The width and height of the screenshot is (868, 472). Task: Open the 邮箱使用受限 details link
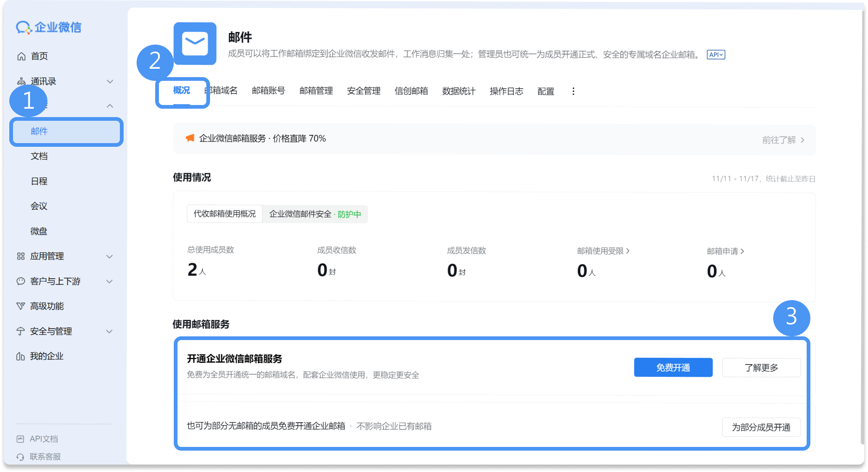coord(603,251)
